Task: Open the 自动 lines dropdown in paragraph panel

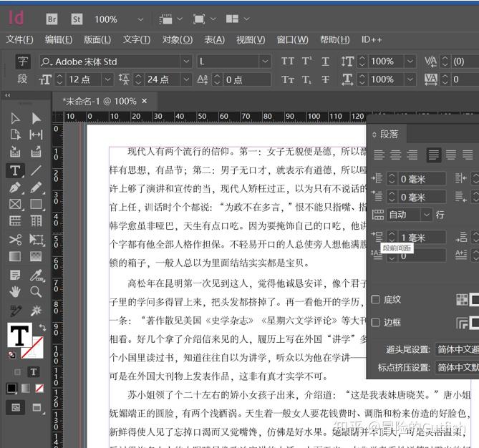Action: tap(427, 215)
